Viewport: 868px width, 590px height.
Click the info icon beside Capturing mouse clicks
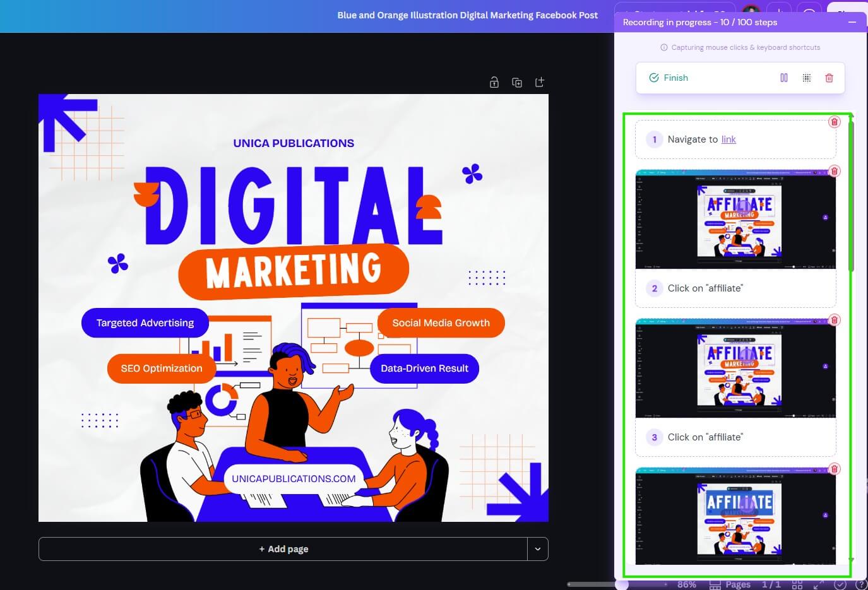pos(664,47)
